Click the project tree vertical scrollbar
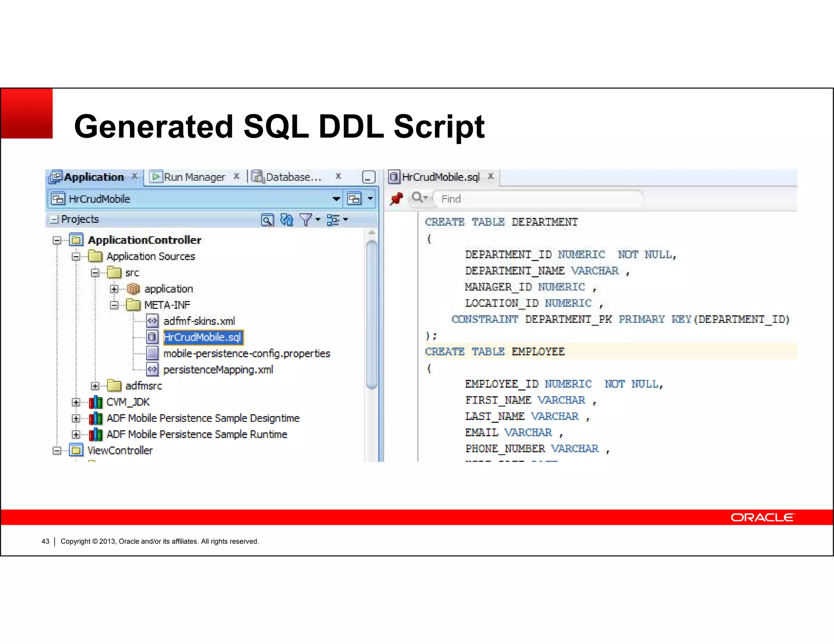Image resolution: width=834 pixels, height=644 pixels. click(x=371, y=314)
